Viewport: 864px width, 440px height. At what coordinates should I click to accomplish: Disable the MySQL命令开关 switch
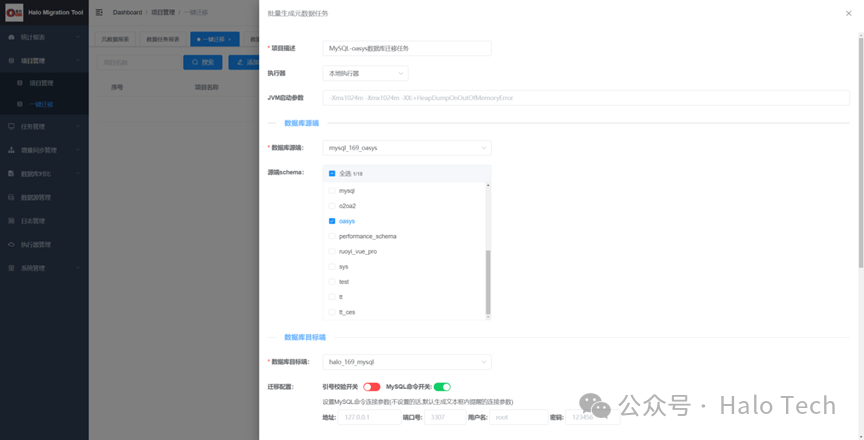(x=442, y=387)
